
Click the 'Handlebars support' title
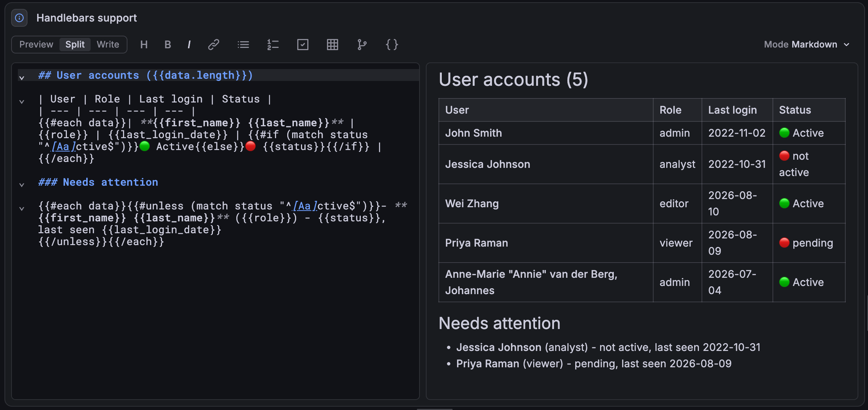point(87,18)
